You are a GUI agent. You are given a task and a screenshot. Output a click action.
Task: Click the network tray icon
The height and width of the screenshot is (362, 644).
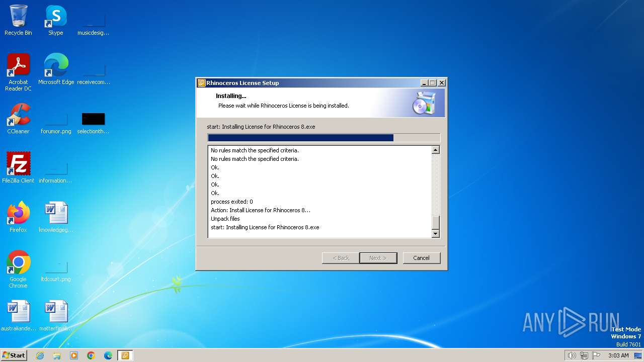tap(584, 355)
